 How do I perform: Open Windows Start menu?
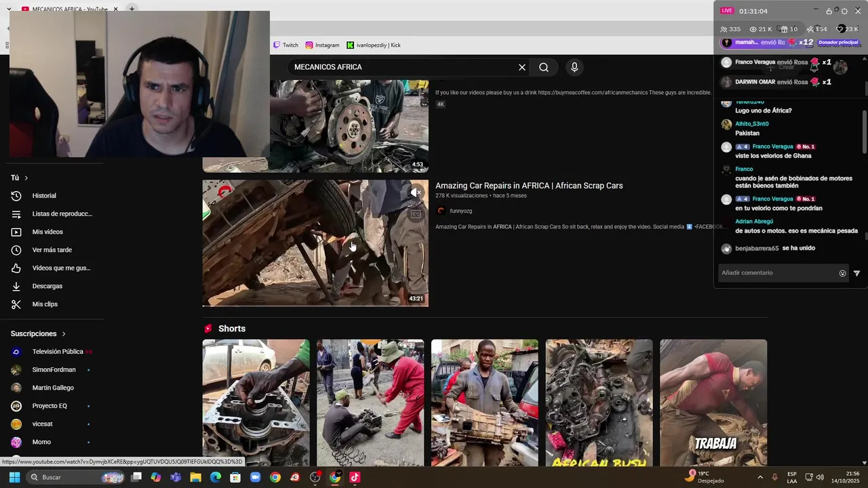click(14, 477)
